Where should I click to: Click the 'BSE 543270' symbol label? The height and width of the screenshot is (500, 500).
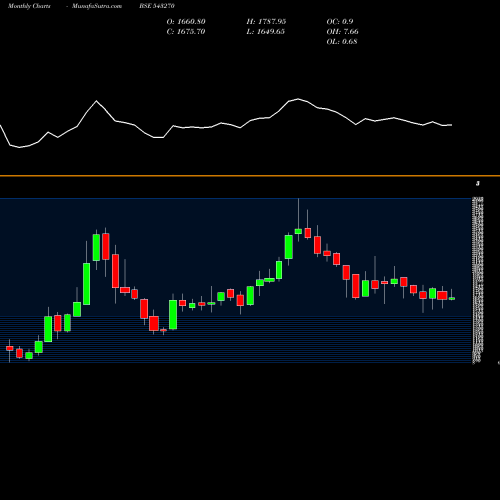[157, 6]
